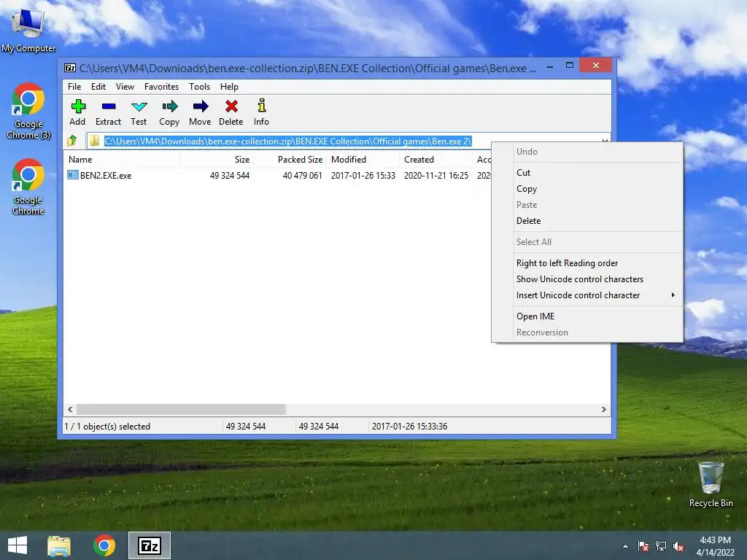The image size is (747, 560).
Task: Sort by the Size column header
Action: [x=217, y=160]
